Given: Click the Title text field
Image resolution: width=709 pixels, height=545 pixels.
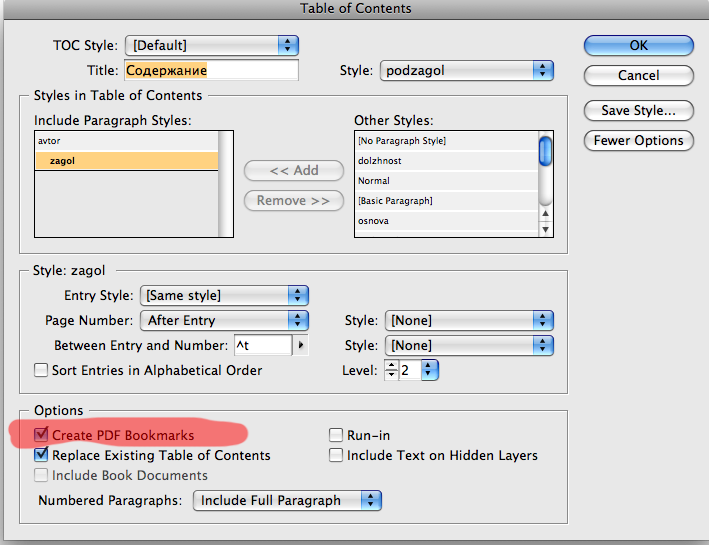Looking at the screenshot, I should 211,71.
